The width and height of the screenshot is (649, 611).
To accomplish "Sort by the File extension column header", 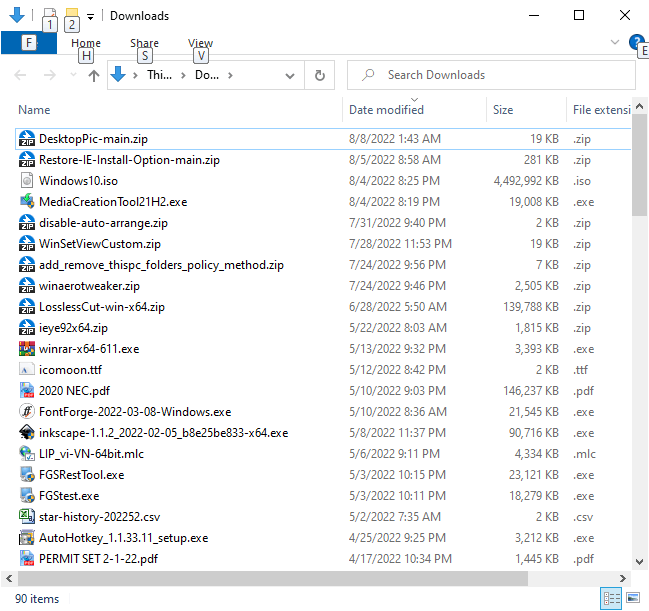I will (x=601, y=110).
